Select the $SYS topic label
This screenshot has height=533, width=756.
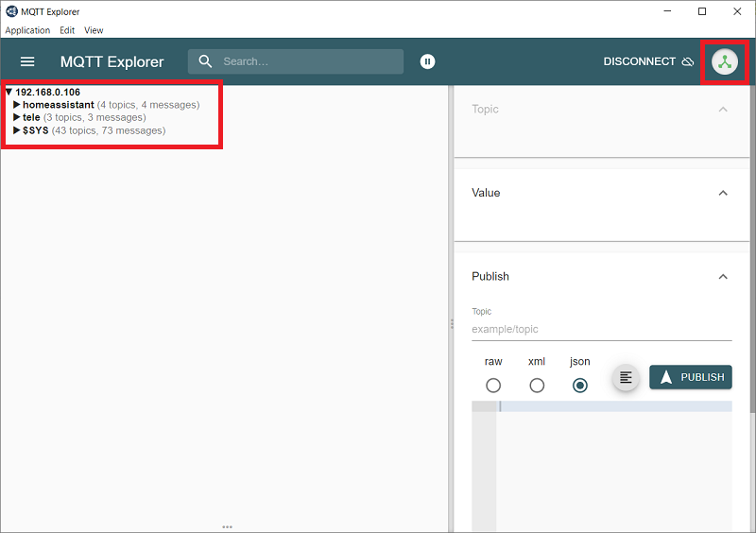36,130
